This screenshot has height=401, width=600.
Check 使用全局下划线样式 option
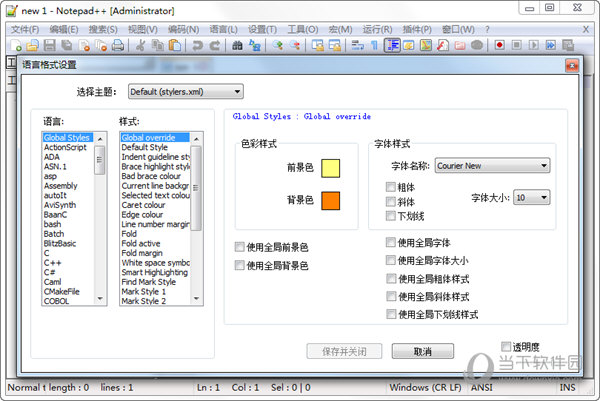[391, 314]
